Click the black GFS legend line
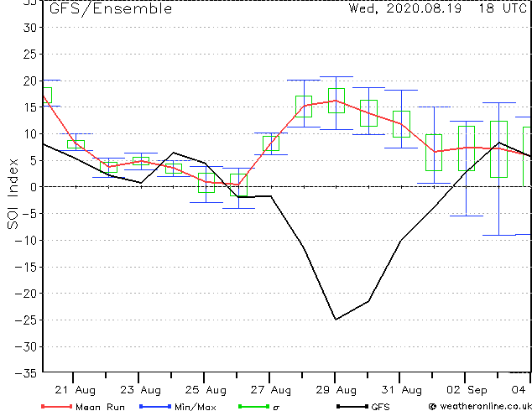Screen dimensions: 532x411 [352, 406]
